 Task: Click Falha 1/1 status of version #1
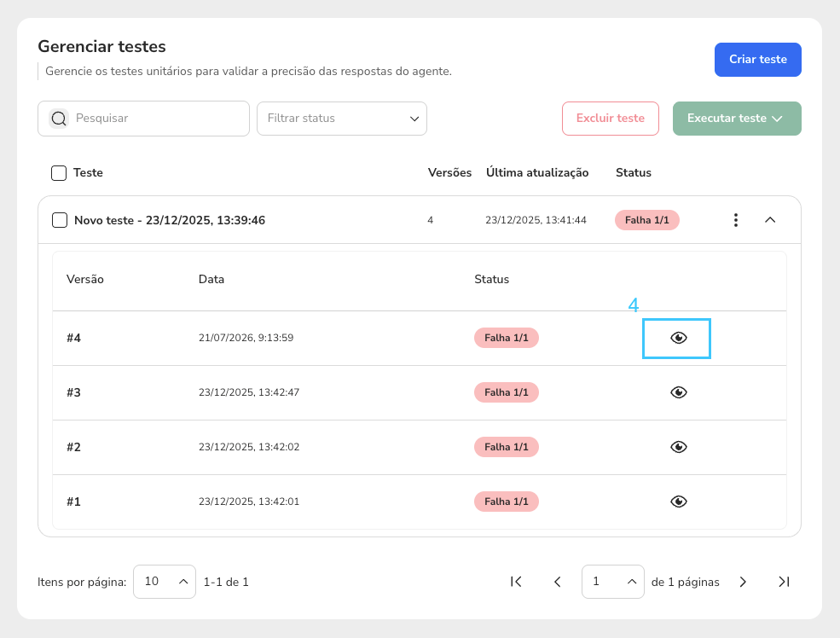(507, 502)
